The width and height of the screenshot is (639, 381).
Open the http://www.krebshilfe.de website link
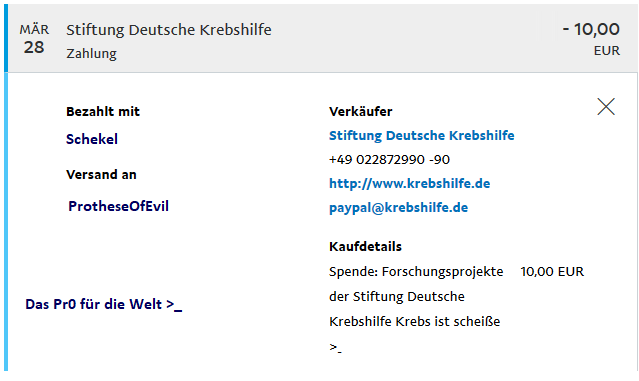pos(409,183)
